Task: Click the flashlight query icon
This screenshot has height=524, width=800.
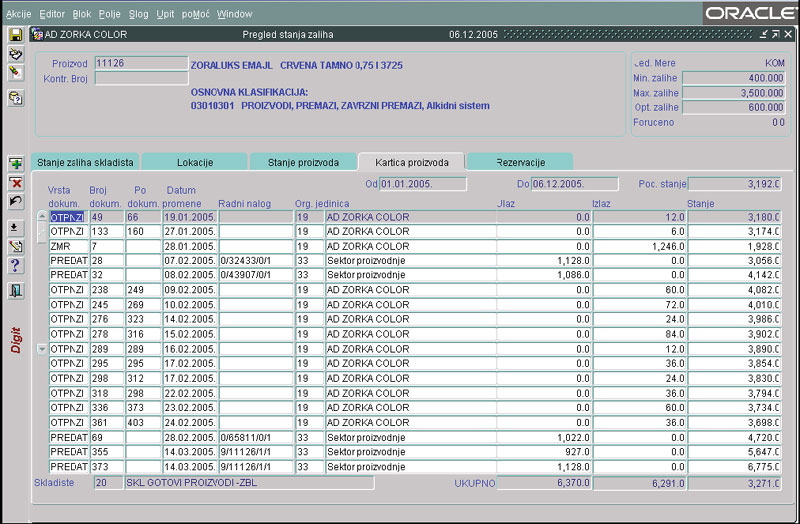Action: tap(16, 73)
